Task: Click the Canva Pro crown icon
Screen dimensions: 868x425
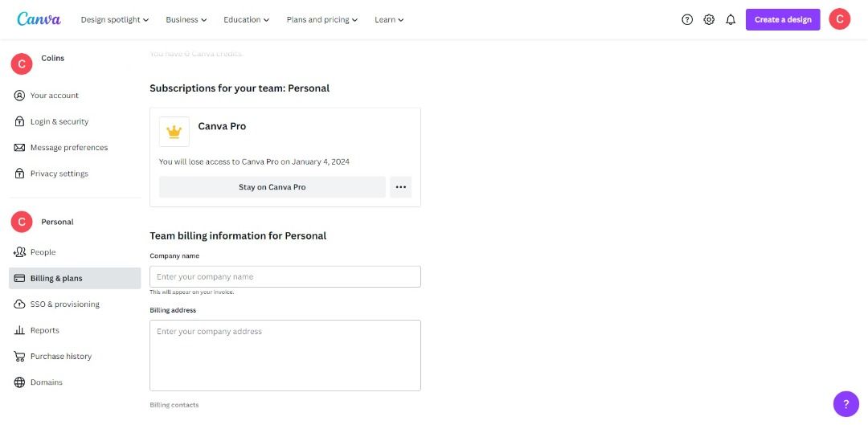Action: 174,132
